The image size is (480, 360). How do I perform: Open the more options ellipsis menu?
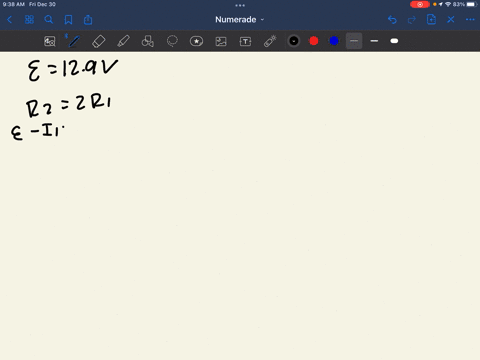click(x=470, y=20)
